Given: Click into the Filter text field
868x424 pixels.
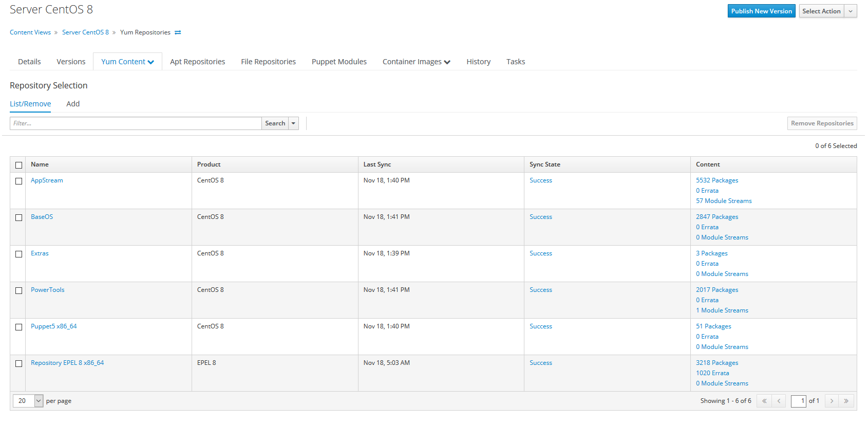Looking at the screenshot, I should (x=136, y=123).
